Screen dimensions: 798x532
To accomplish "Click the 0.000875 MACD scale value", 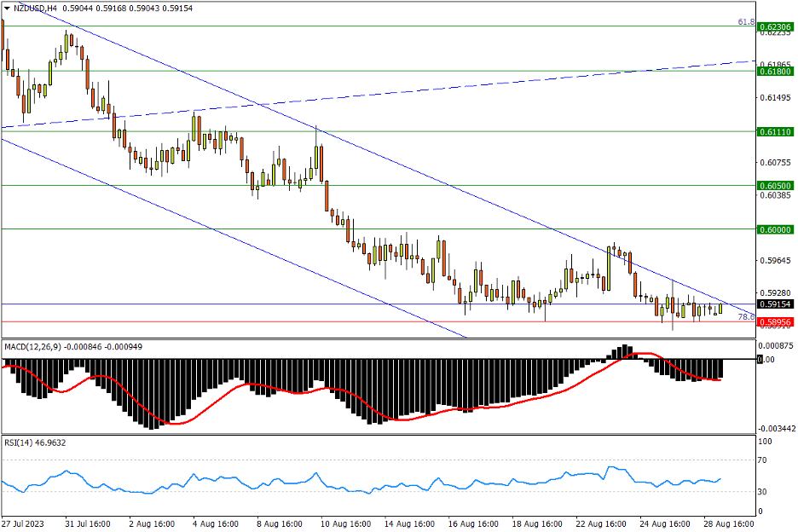I will click(x=776, y=345).
